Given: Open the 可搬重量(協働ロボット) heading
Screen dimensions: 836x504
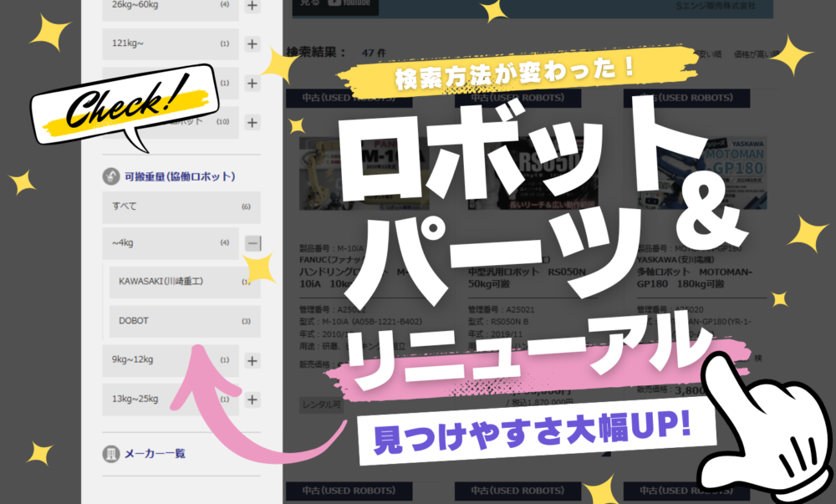Looking at the screenshot, I should click(x=179, y=176).
